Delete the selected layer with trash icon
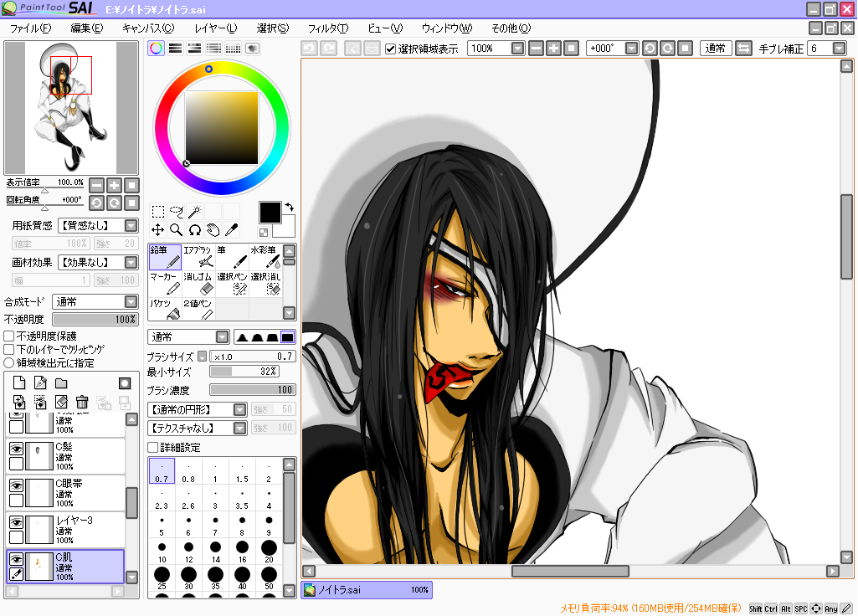 coord(82,403)
